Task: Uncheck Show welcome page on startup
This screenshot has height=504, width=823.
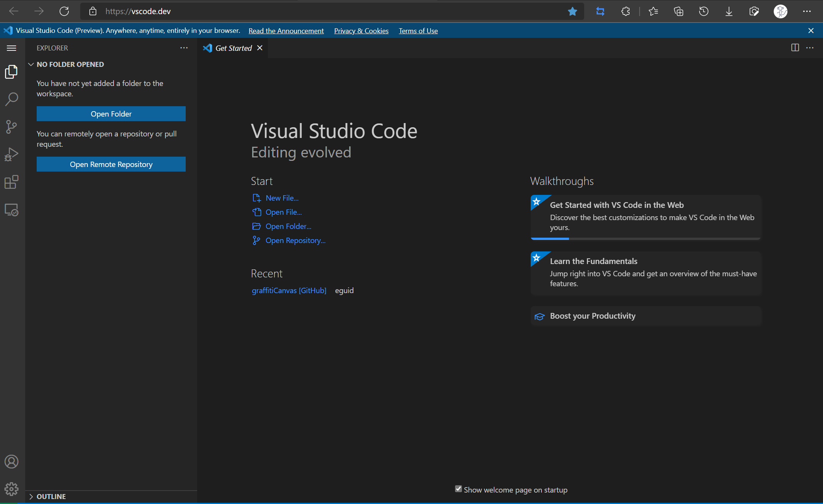Action: [458, 489]
